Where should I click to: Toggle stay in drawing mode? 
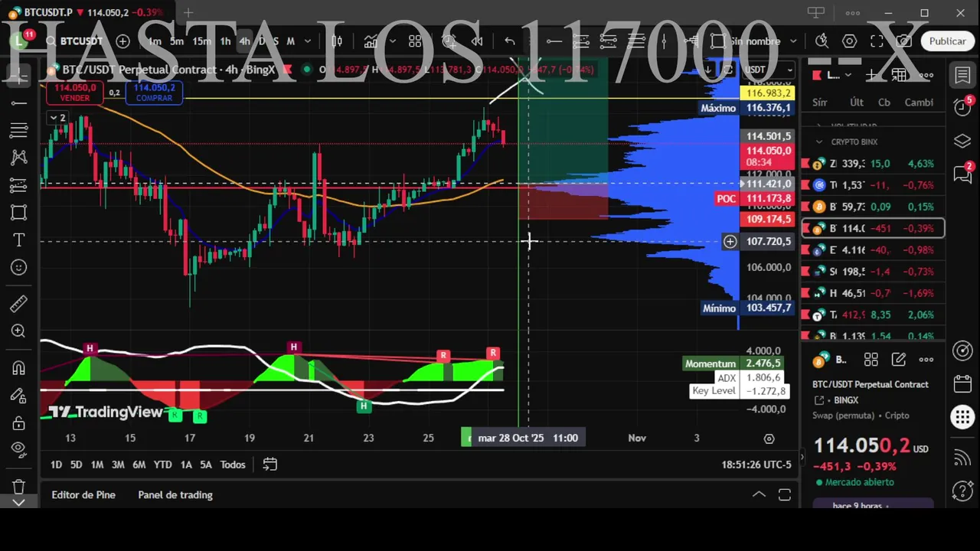coord(19,396)
